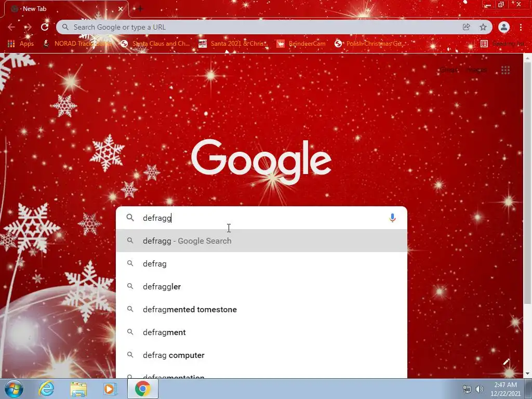Open the Santa 2021 & Chris... bookmark

click(233, 44)
